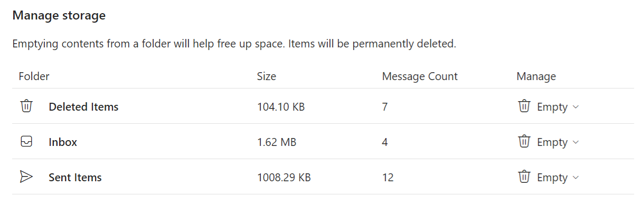Click the 1.62 MB Inbox size value

pos(277,142)
